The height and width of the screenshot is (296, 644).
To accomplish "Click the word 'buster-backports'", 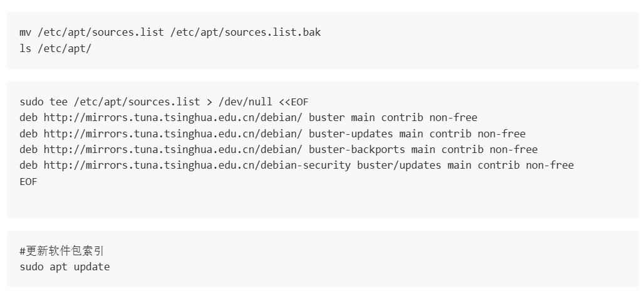I will [x=356, y=149].
